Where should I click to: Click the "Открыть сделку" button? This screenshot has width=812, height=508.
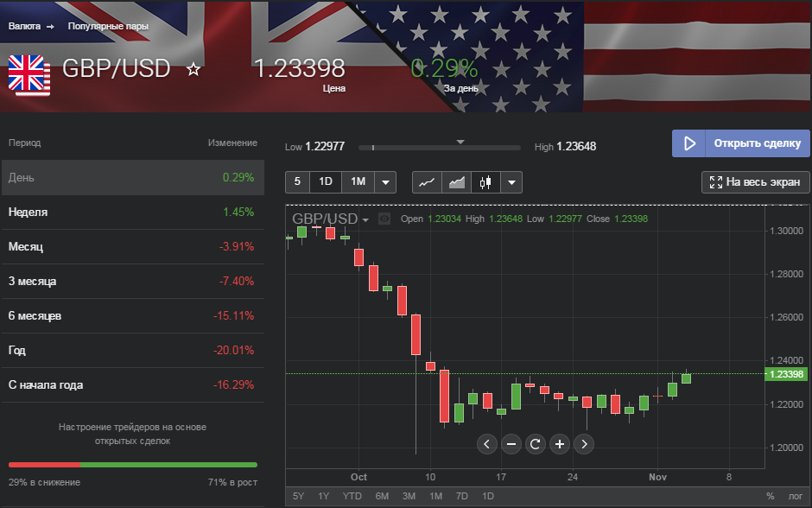(x=741, y=143)
